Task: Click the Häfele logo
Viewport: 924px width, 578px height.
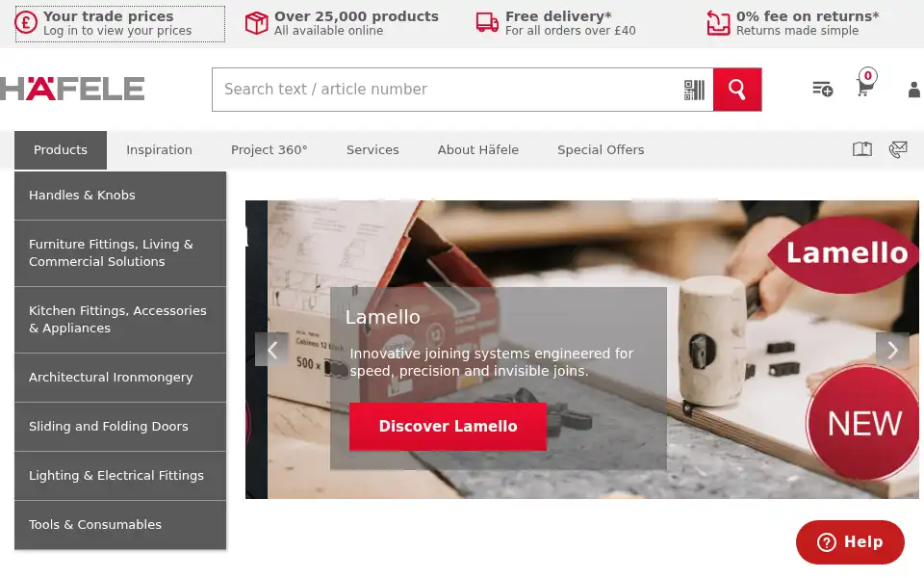Action: 72,89
